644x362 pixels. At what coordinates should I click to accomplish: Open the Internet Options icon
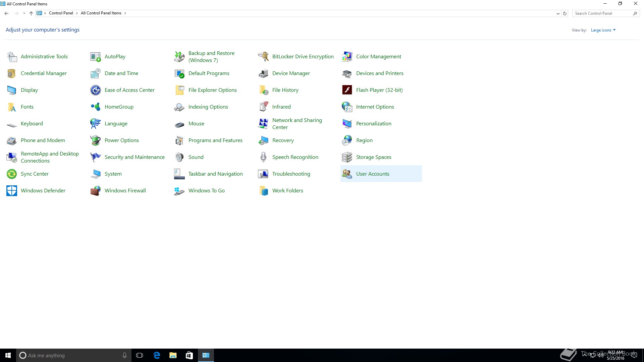click(347, 107)
